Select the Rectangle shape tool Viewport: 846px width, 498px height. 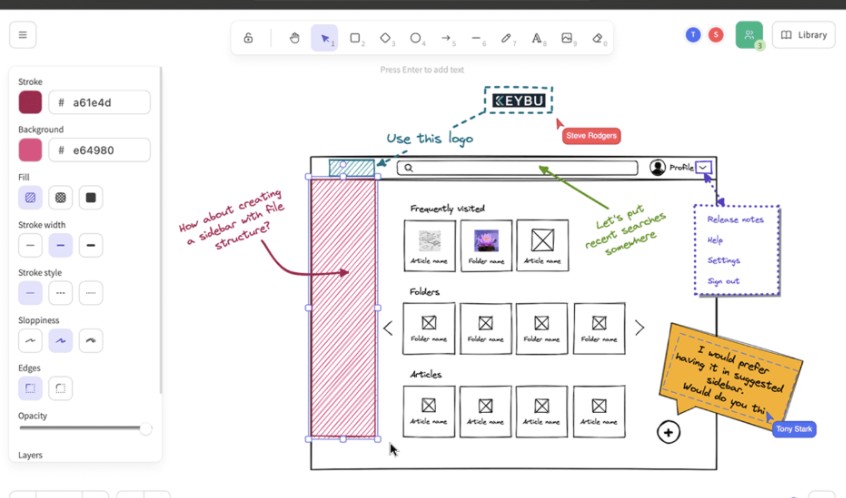[355, 38]
